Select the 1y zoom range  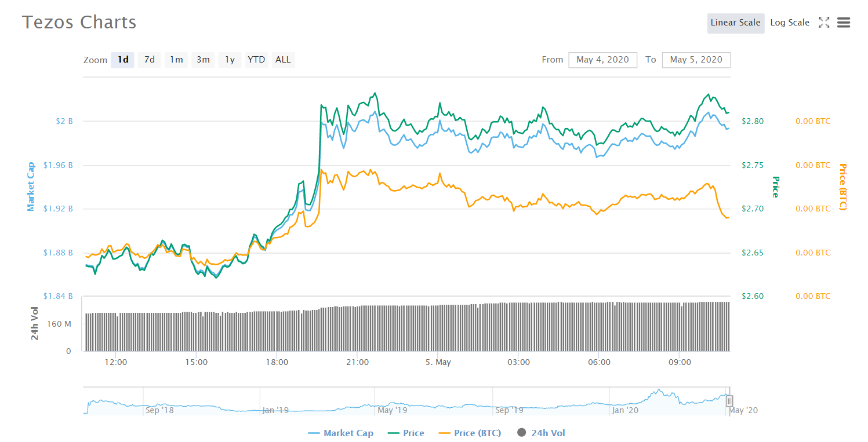click(230, 60)
